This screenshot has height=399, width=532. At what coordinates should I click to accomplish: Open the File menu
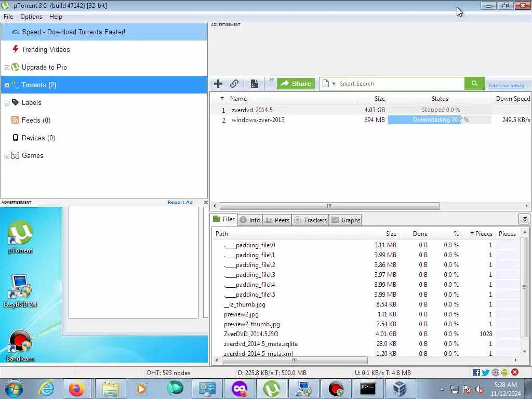pyautogui.click(x=8, y=17)
